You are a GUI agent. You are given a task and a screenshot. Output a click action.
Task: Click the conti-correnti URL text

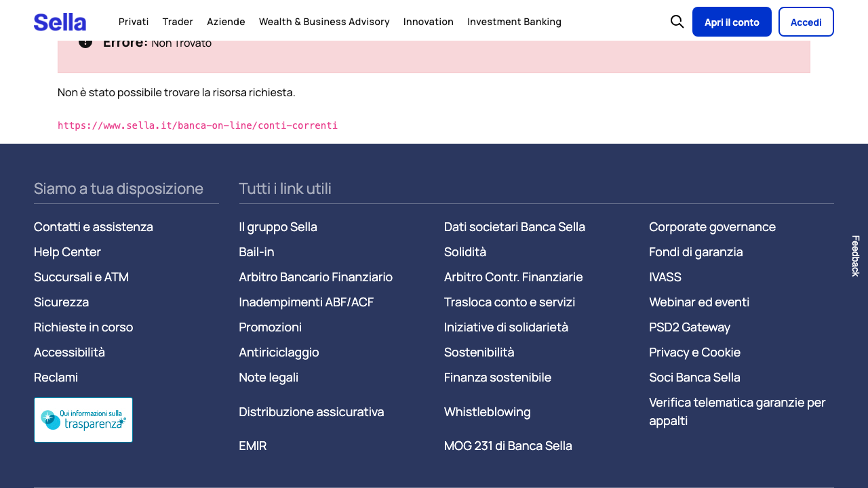[x=197, y=125]
